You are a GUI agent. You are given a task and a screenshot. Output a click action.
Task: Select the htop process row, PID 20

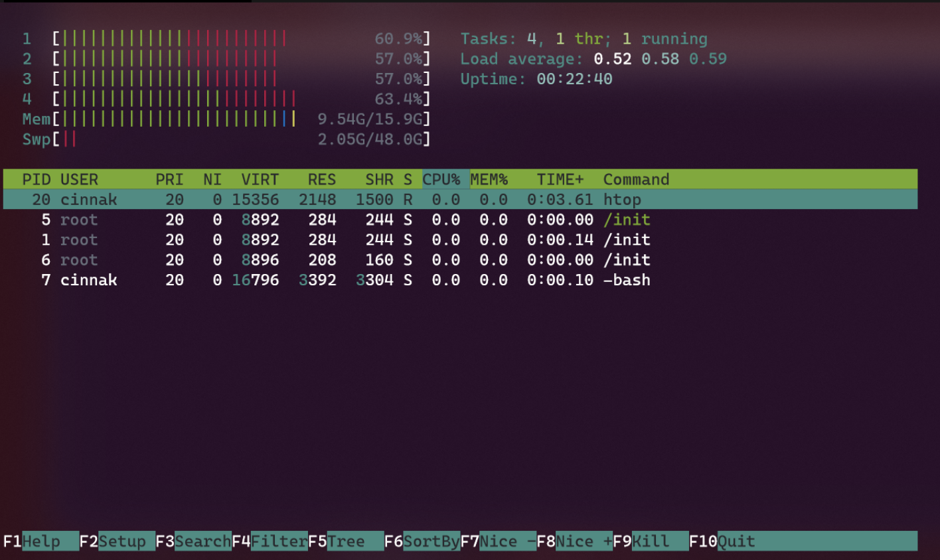(460, 199)
